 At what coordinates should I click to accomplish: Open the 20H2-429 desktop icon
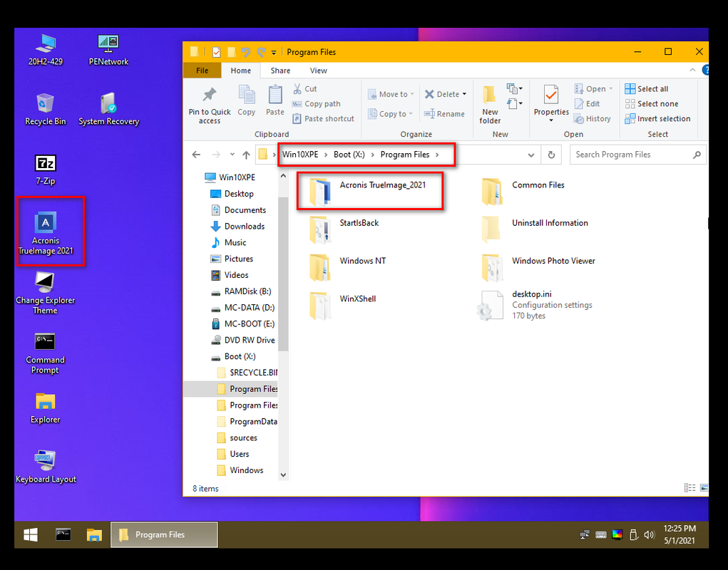tap(46, 50)
